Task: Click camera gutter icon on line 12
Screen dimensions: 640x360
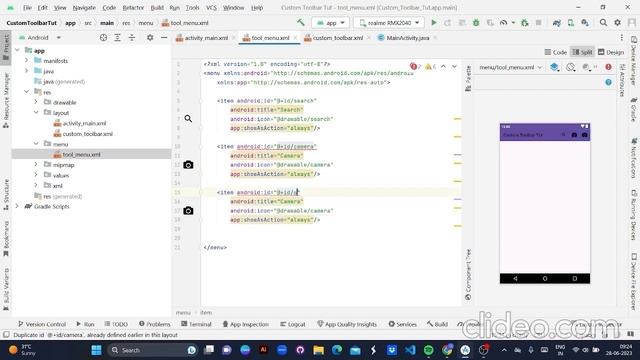Action: (188, 165)
